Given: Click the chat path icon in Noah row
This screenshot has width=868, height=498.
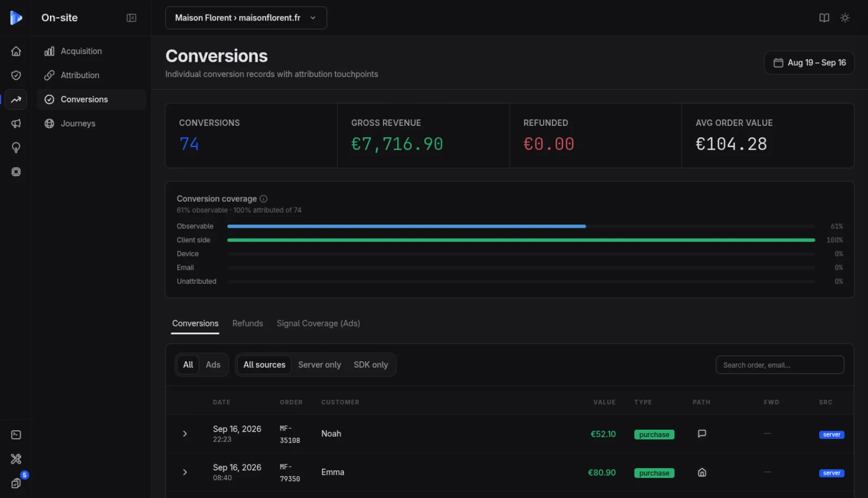Looking at the screenshot, I should [701, 433].
